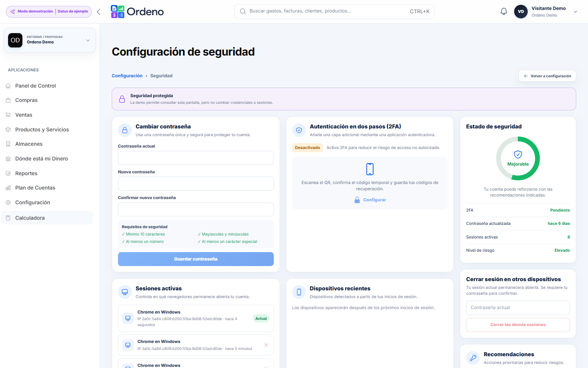The image size is (588, 368).
Task: Click the wrench icon beside Recomendaciones
Action: pyautogui.click(x=473, y=358)
